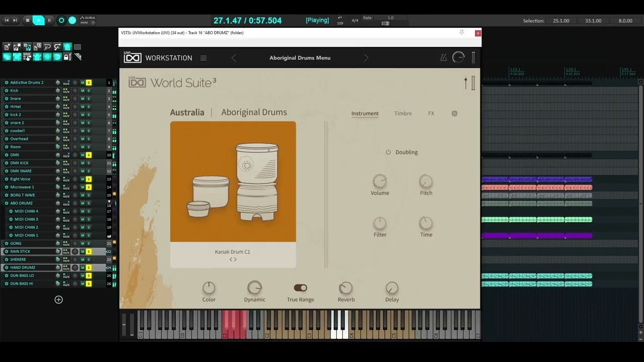The width and height of the screenshot is (644, 362).
Task: Click the undo toolbar icon
Action: point(47,47)
